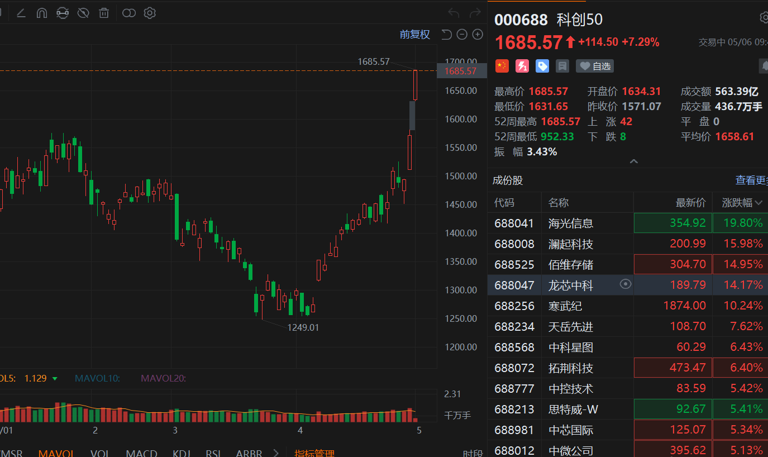
Task: Enable the magnet snap tool
Action: click(x=42, y=13)
